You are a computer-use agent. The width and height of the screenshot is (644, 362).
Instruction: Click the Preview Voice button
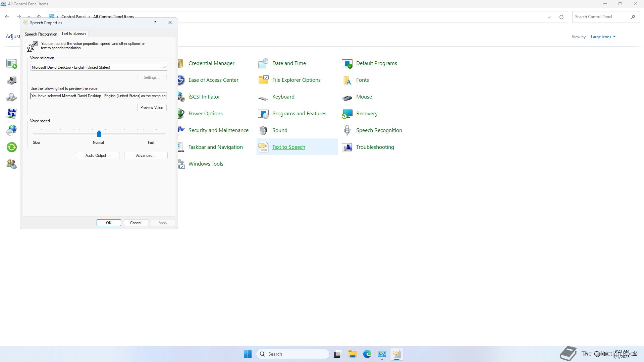pyautogui.click(x=152, y=108)
